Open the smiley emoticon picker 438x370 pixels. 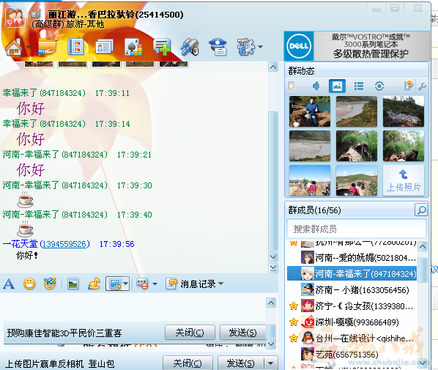pos(29,284)
